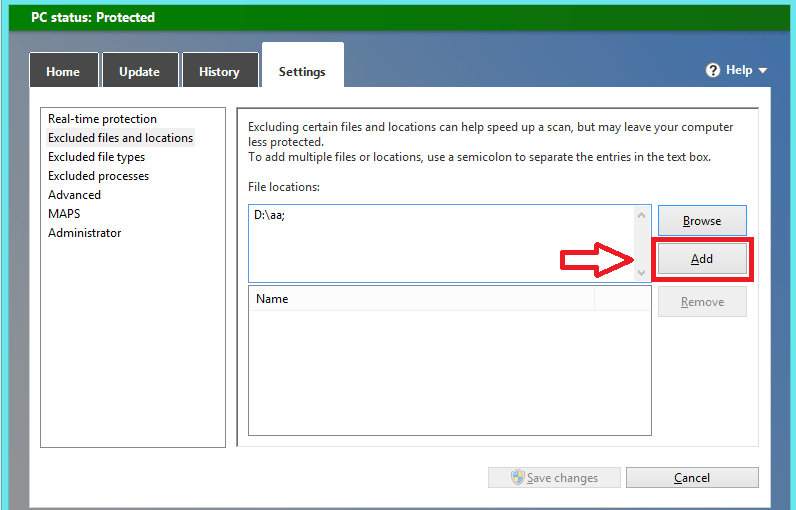
Task: Choose Excluded files and locations
Action: pyautogui.click(x=120, y=138)
